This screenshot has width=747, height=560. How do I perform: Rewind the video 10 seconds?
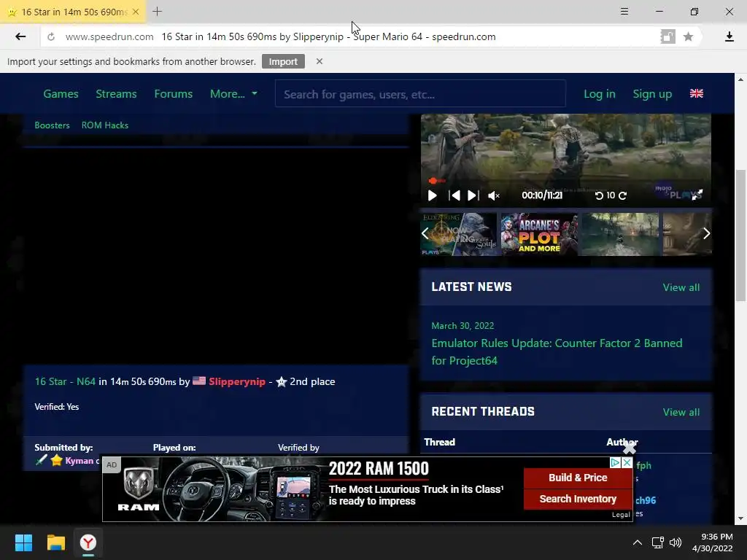pos(600,195)
